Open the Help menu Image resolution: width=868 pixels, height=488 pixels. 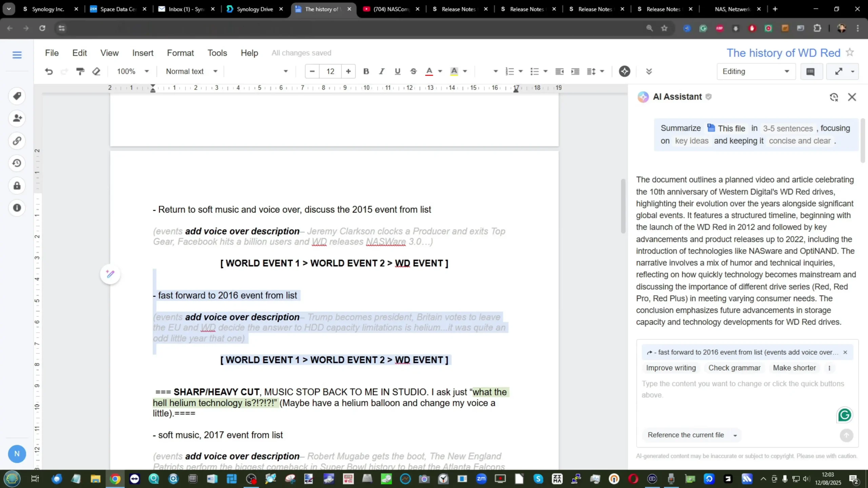coord(250,53)
